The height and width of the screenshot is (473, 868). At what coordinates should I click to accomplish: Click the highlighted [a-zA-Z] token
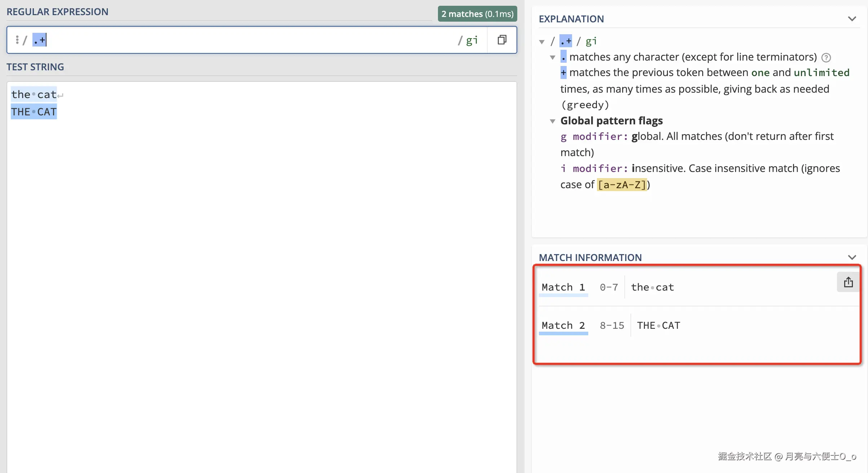point(622,185)
